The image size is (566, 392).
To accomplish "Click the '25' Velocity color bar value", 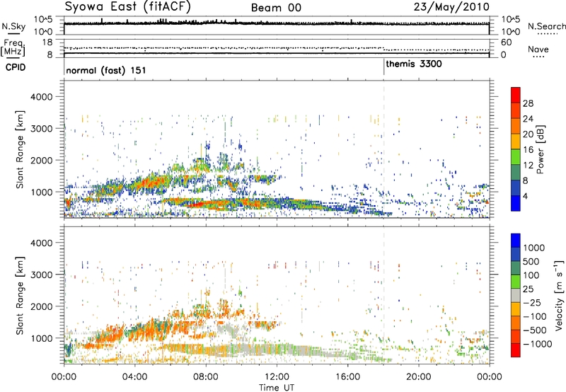I will pyautogui.click(x=529, y=289).
